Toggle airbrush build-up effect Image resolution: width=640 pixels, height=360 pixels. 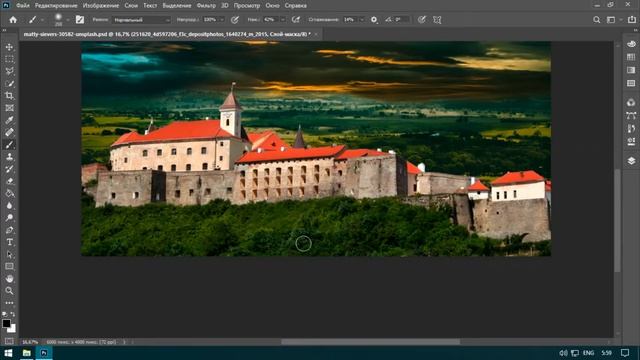point(296,20)
